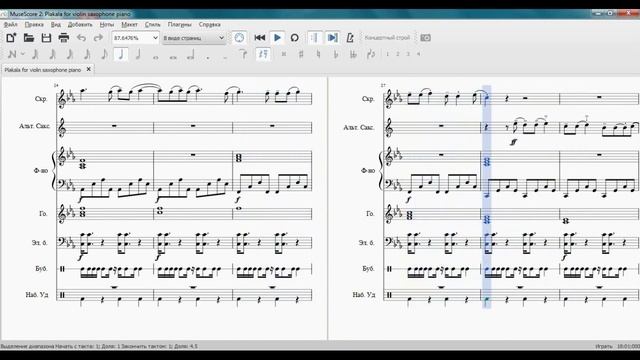
Task: Switch to voice 4
Action: (x=418, y=54)
